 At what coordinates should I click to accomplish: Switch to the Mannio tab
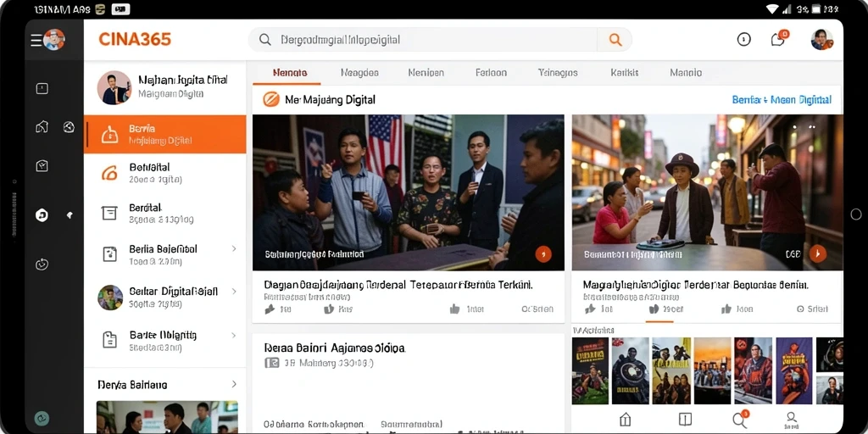click(x=686, y=73)
